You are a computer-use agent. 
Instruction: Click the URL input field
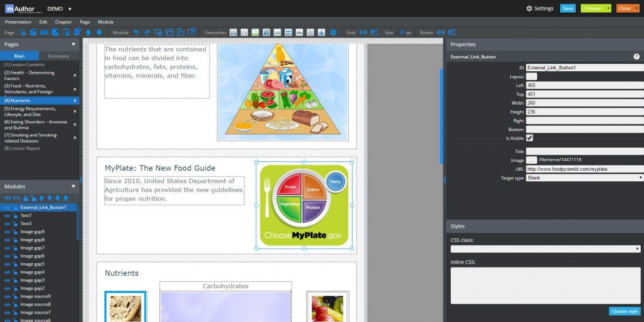pos(585,169)
